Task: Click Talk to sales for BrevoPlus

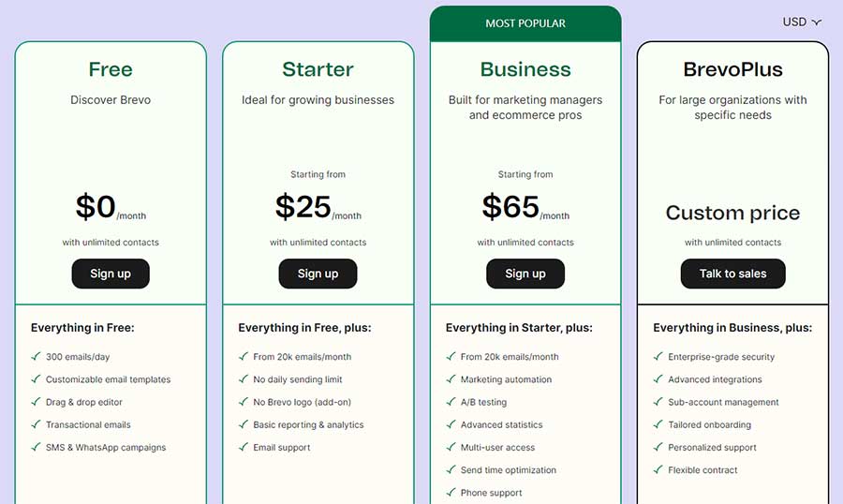Action: 732,274
